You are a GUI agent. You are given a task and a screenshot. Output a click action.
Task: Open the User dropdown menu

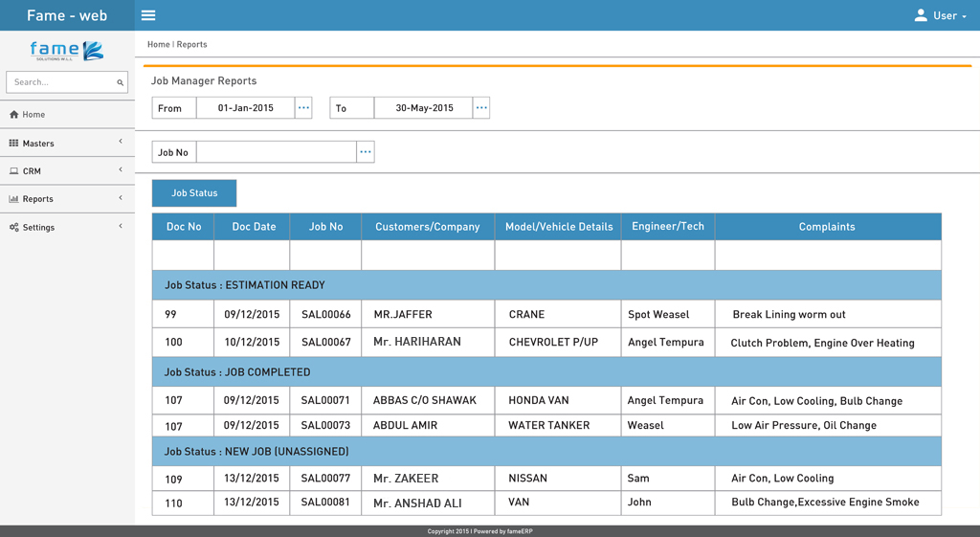(x=941, y=15)
